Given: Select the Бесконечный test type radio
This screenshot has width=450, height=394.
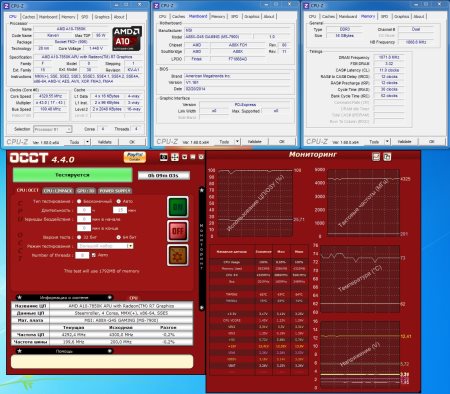Looking at the screenshot, I should coord(79,201).
